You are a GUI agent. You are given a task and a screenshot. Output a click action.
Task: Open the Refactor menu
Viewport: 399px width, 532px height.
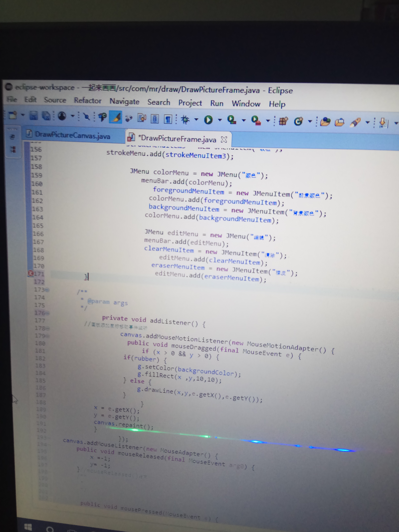click(88, 101)
